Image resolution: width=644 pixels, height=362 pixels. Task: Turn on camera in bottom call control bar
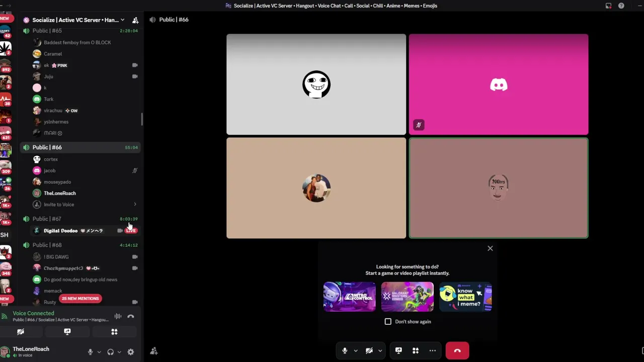tap(369, 350)
